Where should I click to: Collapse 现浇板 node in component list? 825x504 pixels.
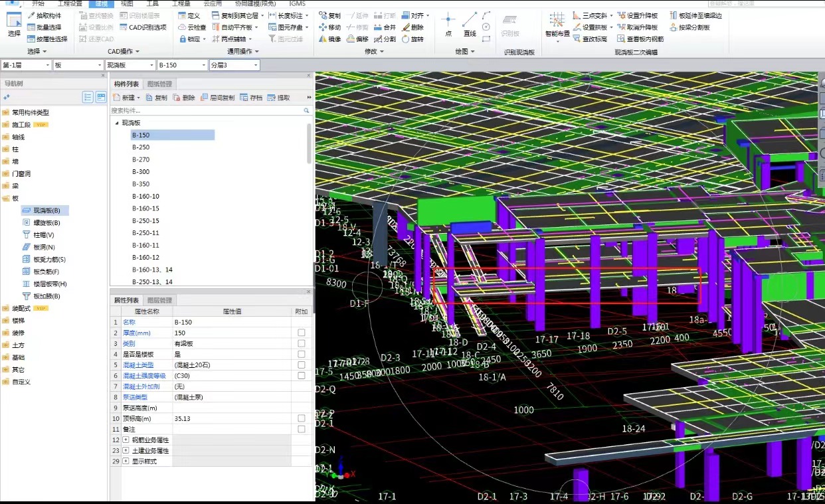pyautogui.click(x=117, y=123)
